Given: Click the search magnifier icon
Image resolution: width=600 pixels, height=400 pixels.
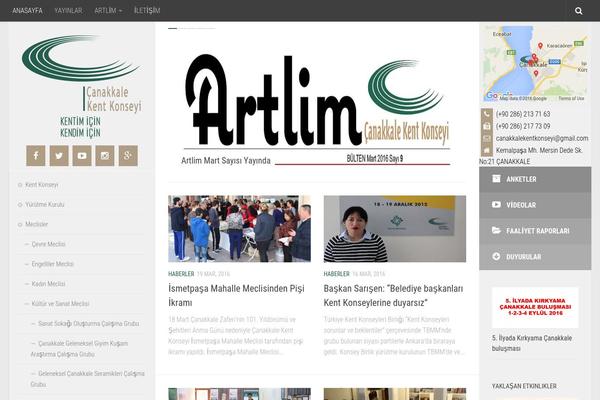Looking at the screenshot, I should [x=579, y=10].
